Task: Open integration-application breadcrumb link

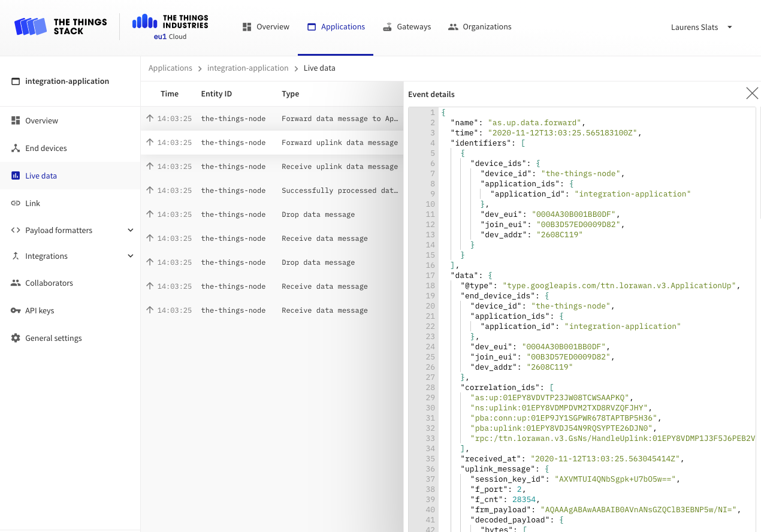Action: click(x=247, y=68)
